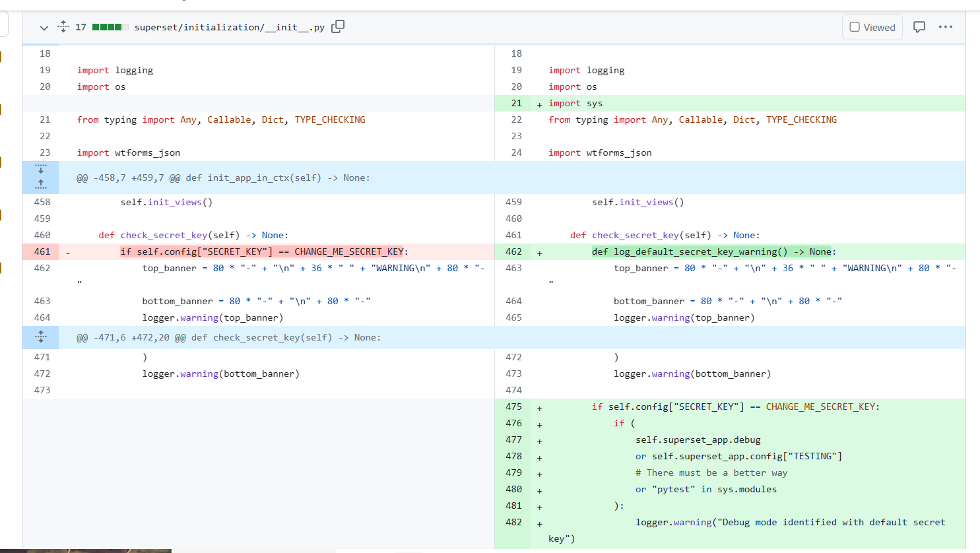This screenshot has height=553, width=980.
Task: Click left 'import logging' on line 19
Action: (115, 70)
